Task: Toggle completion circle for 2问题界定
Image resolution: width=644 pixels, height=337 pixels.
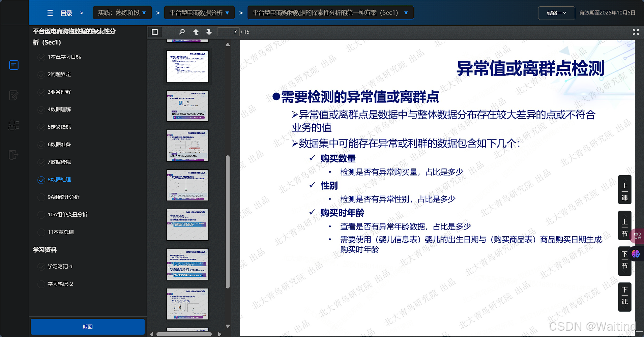Action: pos(41,75)
